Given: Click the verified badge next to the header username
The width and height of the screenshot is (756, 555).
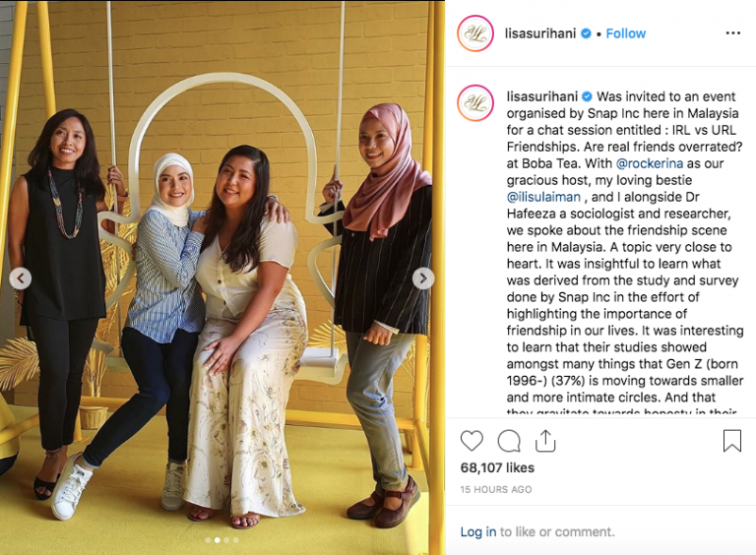Looking at the screenshot, I should 586,33.
